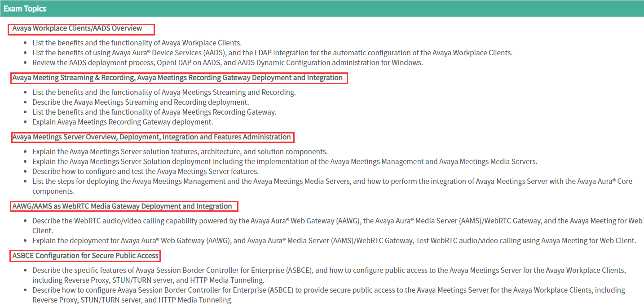Click bullet Explain Avaya Meetings Recording Gateway deployment

pos(123,122)
